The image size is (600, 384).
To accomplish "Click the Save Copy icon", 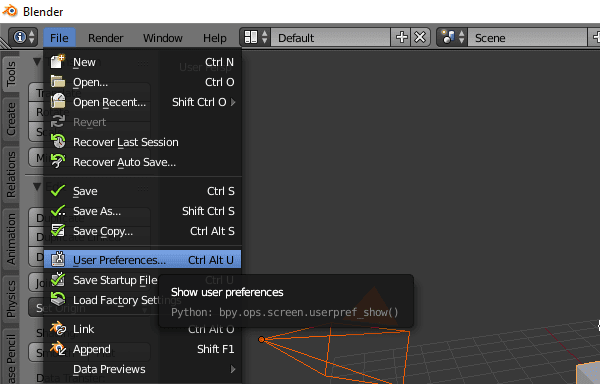I will tap(58, 231).
